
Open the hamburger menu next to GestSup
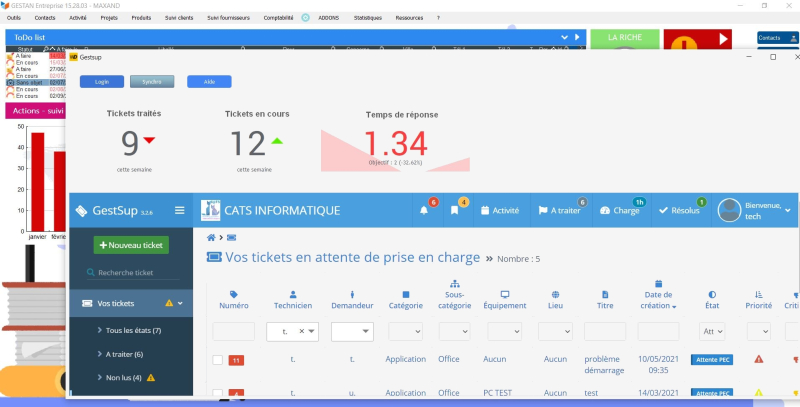[180, 210]
